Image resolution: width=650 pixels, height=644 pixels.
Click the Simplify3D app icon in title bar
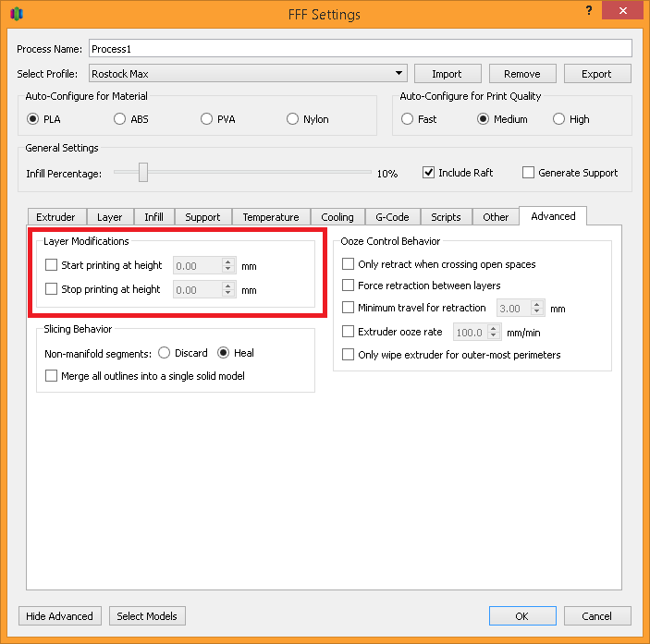coord(17,14)
